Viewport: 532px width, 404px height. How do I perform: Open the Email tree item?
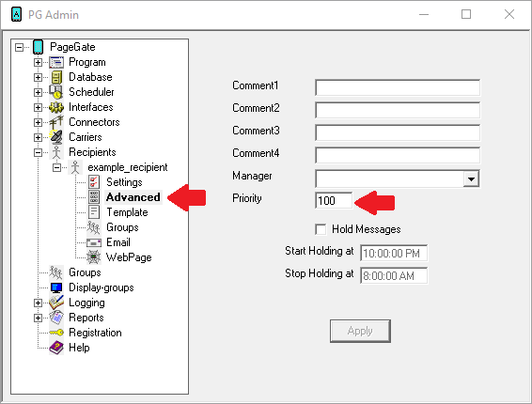point(118,242)
